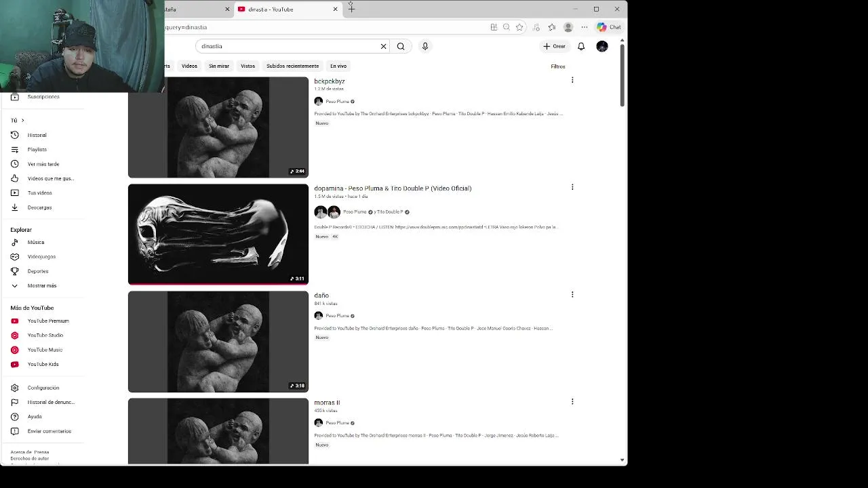868x488 pixels.
Task: Select the Videos filter chip
Action: point(189,66)
